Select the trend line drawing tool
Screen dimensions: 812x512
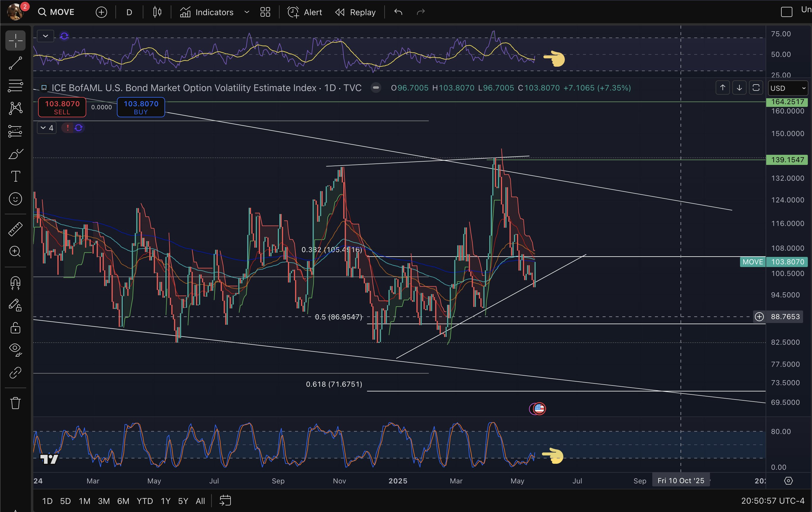click(15, 63)
